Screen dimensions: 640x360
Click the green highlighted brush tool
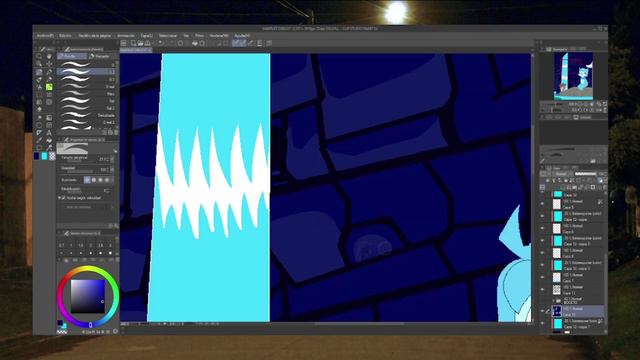(x=49, y=87)
